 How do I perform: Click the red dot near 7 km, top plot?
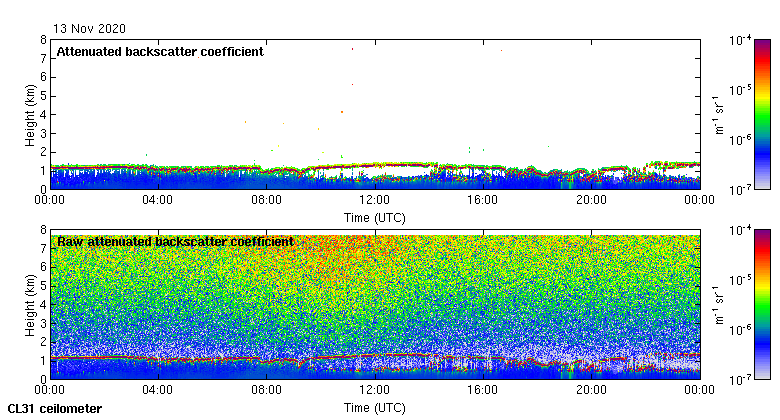[352, 49]
